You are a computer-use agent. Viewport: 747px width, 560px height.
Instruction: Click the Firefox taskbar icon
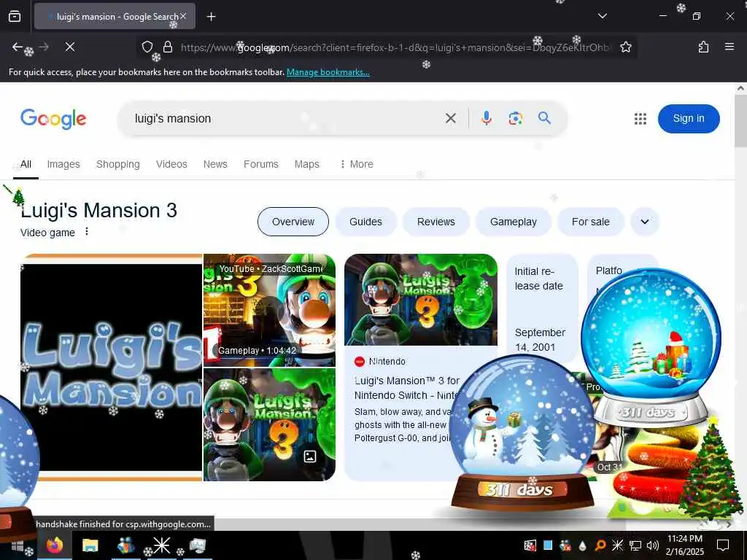(54, 545)
